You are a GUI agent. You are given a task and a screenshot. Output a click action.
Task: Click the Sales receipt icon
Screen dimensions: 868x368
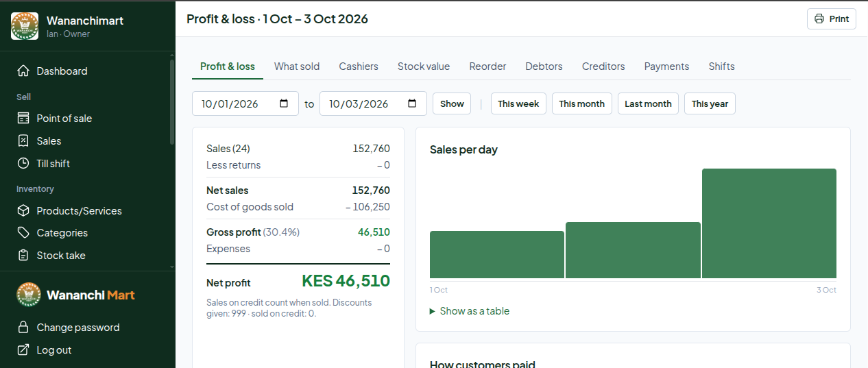tap(23, 141)
